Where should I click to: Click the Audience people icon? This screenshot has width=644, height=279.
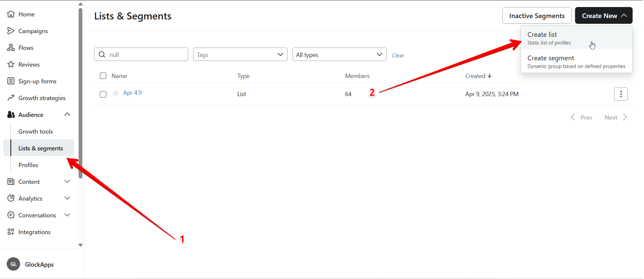(11, 115)
